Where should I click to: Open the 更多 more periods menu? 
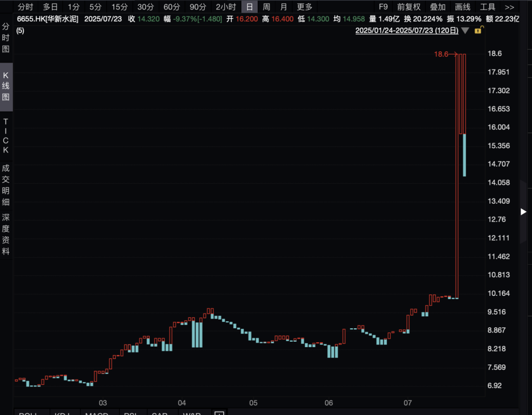tap(305, 7)
